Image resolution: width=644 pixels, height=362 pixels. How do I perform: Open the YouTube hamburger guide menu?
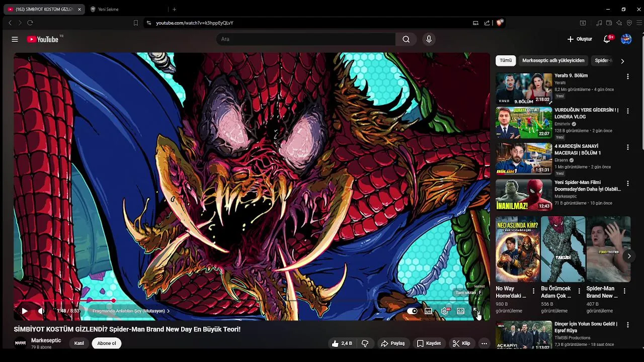15,39
